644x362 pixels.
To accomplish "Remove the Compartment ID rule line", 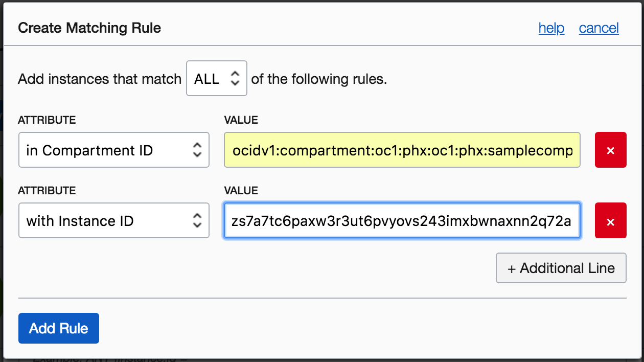I will tap(610, 150).
